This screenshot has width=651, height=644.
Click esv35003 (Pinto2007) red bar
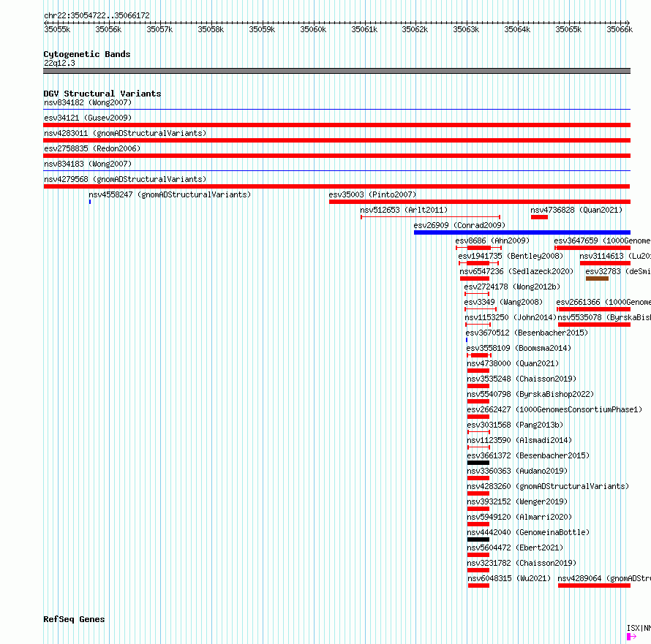pyautogui.click(x=480, y=202)
